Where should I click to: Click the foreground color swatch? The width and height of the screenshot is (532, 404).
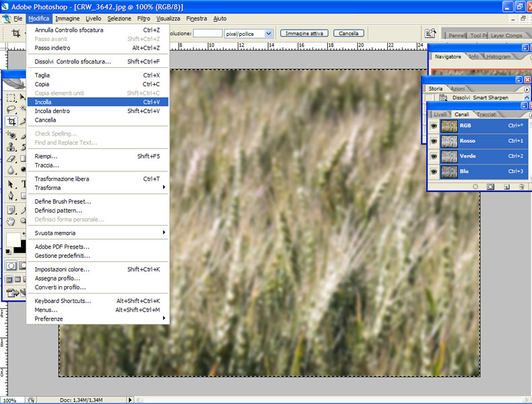click(x=13, y=240)
